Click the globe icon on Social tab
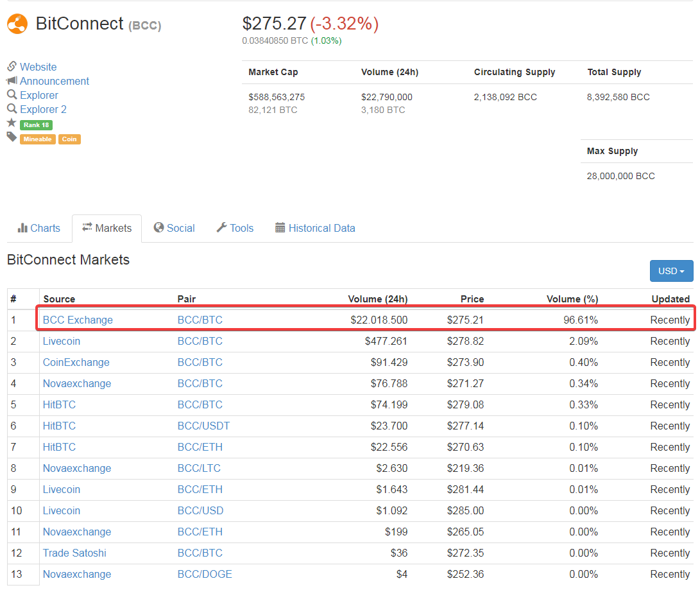 coord(158,227)
